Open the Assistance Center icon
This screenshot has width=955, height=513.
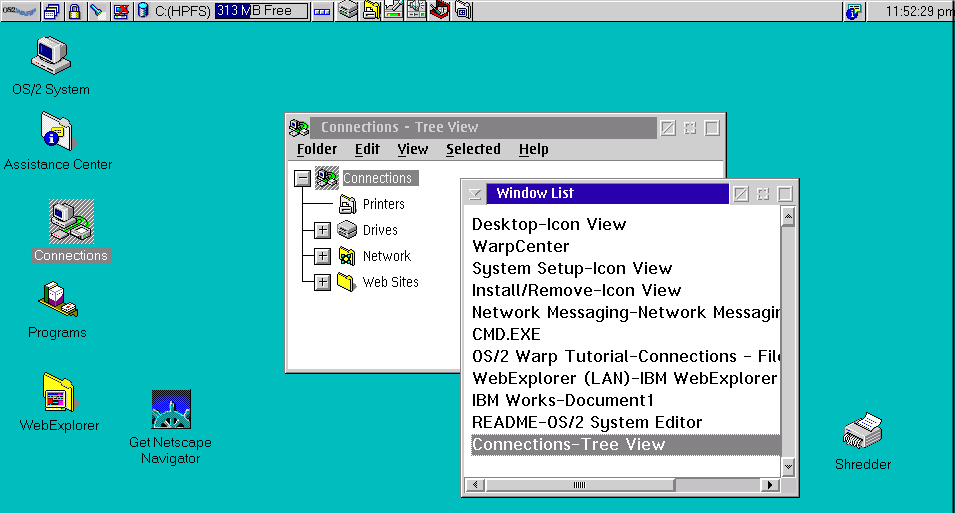[x=57, y=132]
